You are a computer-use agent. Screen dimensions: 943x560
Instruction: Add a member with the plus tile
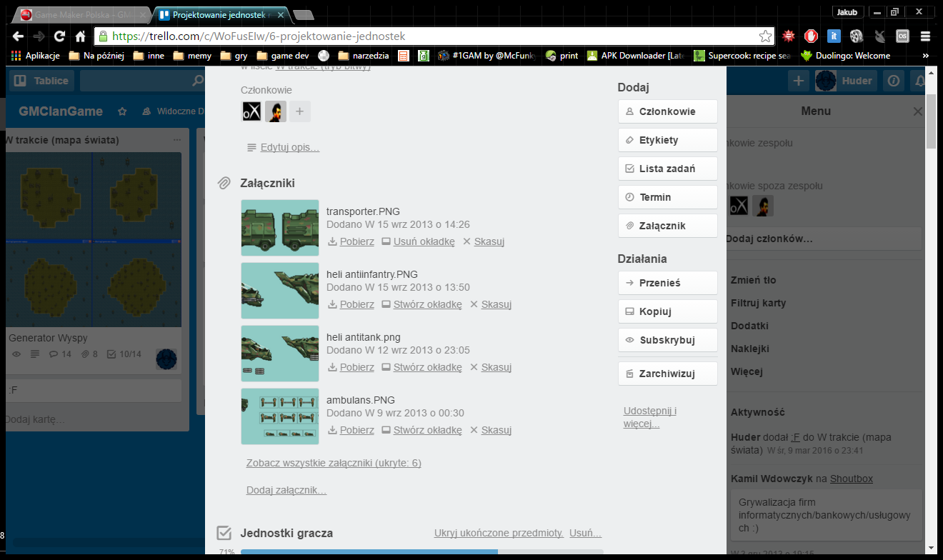(x=299, y=111)
